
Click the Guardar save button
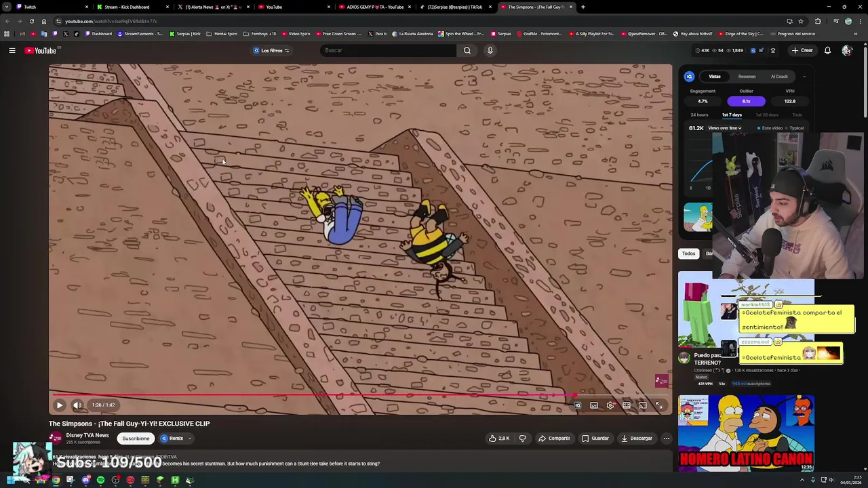[x=595, y=439]
